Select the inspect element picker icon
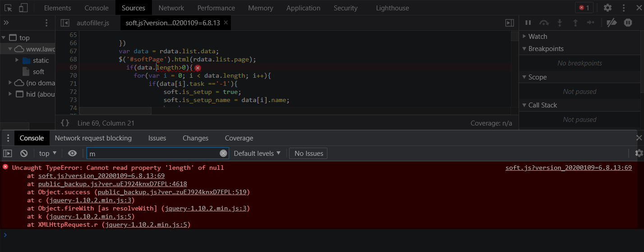Screen dimensions: 644x252 [8, 8]
